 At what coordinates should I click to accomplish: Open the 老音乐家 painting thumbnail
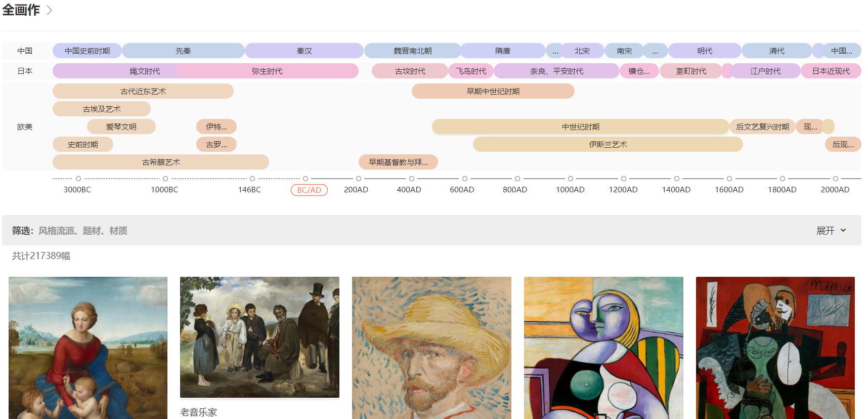[259, 337]
